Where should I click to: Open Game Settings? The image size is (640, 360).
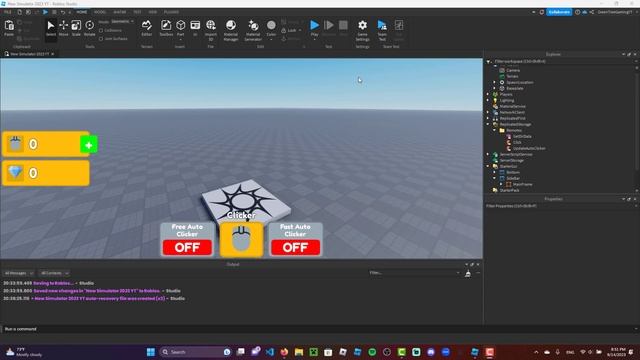[362, 30]
